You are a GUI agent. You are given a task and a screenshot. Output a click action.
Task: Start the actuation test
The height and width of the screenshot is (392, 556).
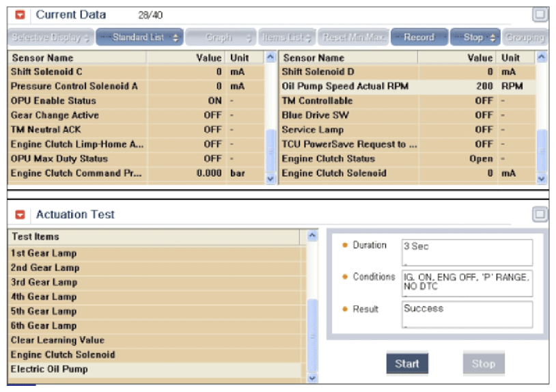click(x=407, y=363)
